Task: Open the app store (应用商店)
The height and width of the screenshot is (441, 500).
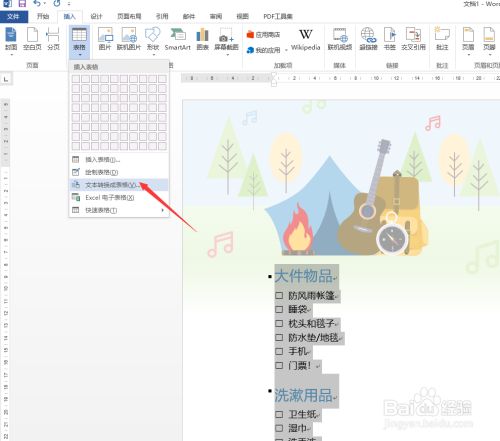Action: [x=263, y=35]
